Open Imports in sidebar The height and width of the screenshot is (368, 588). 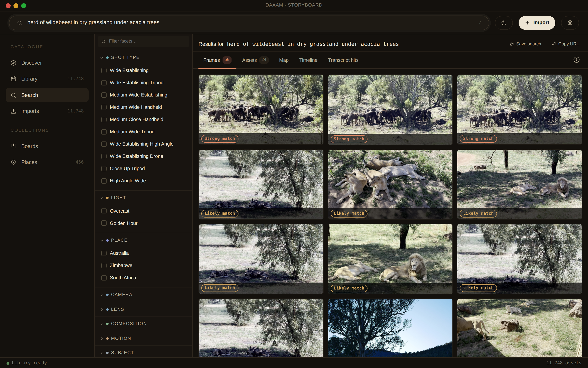pyautogui.click(x=47, y=111)
